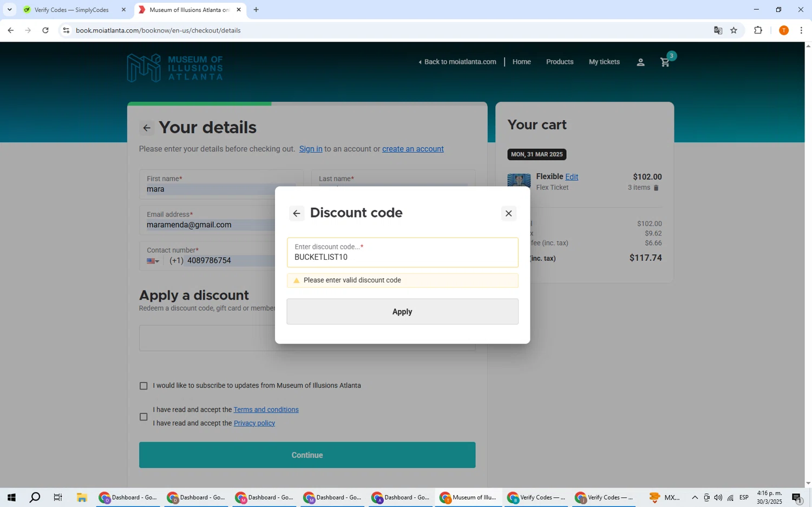Open Task View in taskbar
The width and height of the screenshot is (812, 507).
58,497
